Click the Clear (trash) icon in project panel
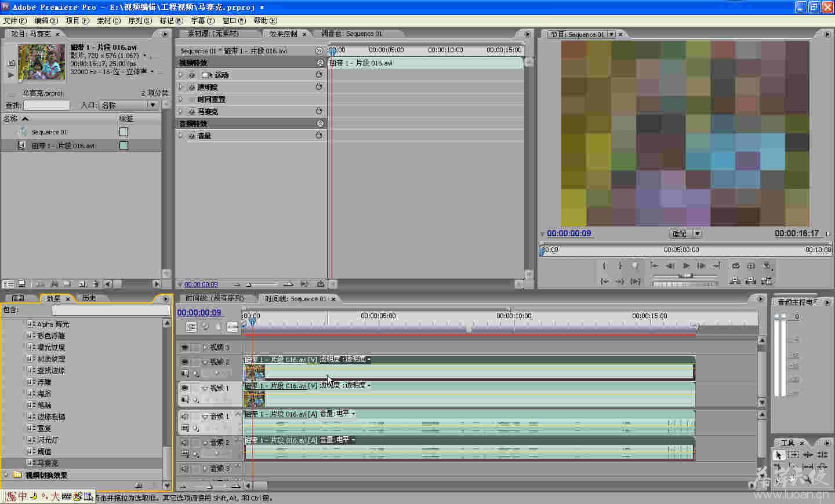835x504 pixels. 96,284
